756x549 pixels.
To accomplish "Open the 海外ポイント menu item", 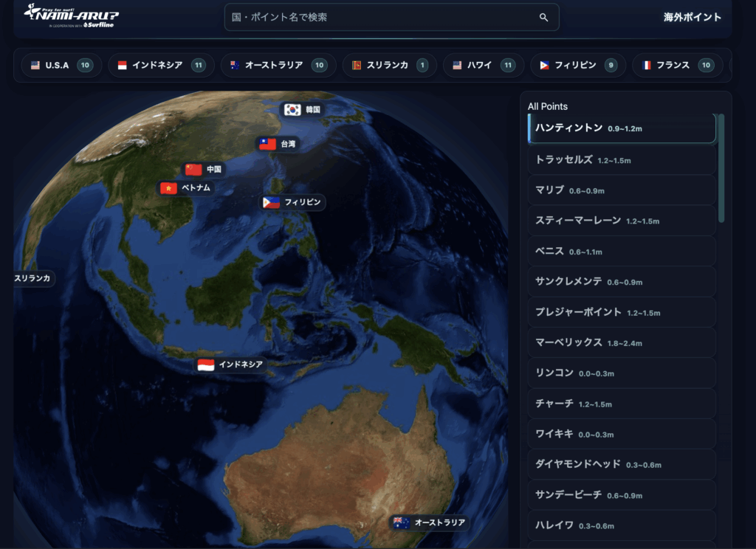I will click(x=692, y=17).
